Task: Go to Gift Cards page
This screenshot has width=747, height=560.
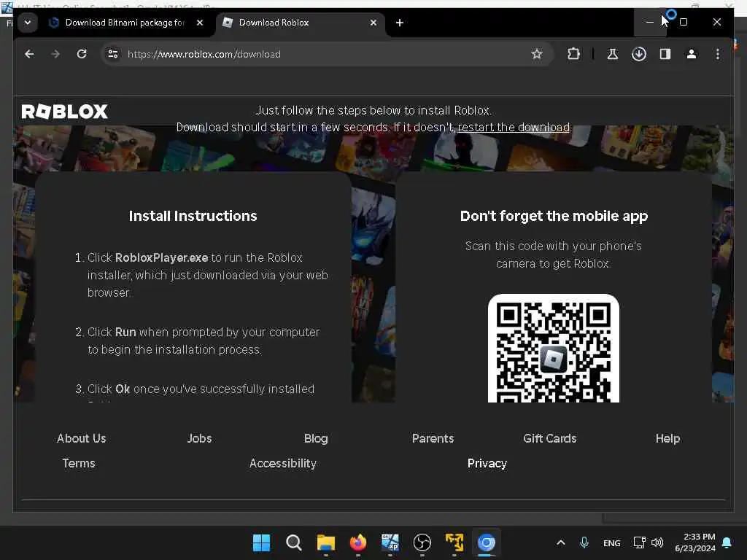Action: click(x=550, y=438)
